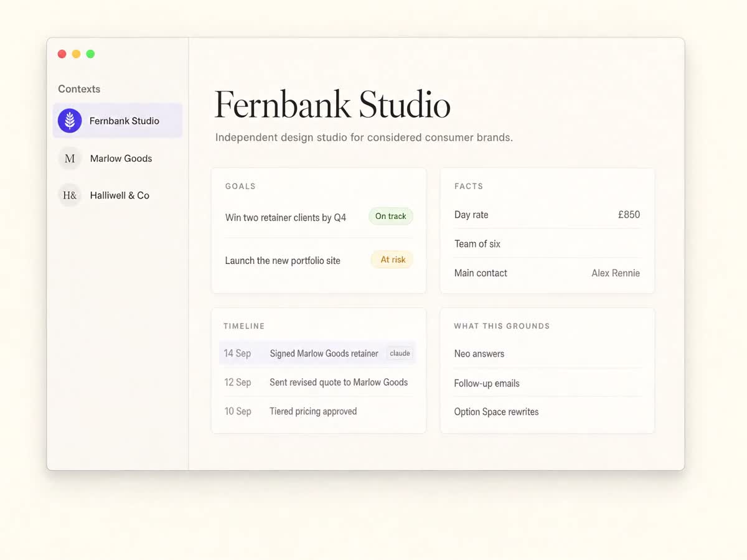Click the Fernbank Studio leaf icon
The height and width of the screenshot is (560, 747).
pos(70,121)
